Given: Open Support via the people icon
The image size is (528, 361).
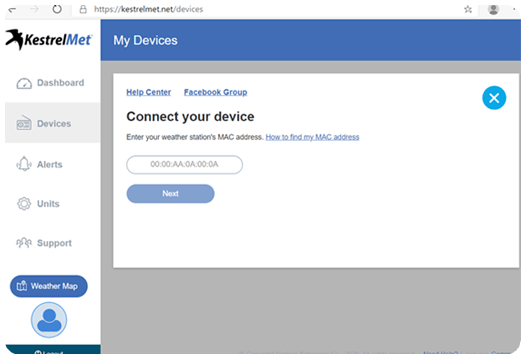Looking at the screenshot, I should click(24, 242).
